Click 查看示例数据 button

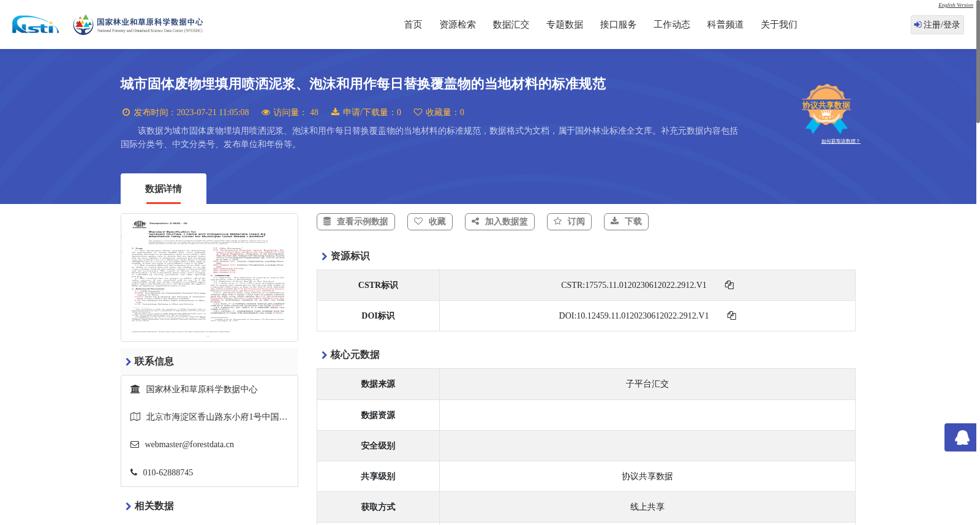point(356,222)
